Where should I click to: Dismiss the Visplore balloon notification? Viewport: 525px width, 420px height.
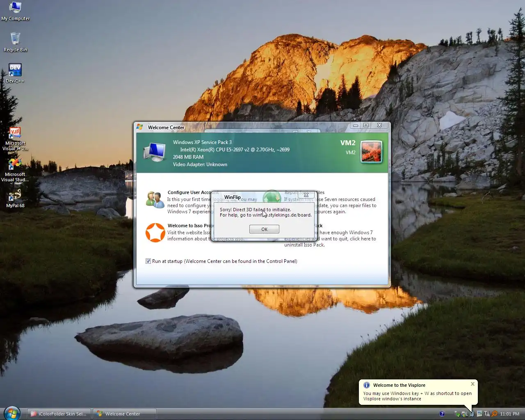pos(472,384)
